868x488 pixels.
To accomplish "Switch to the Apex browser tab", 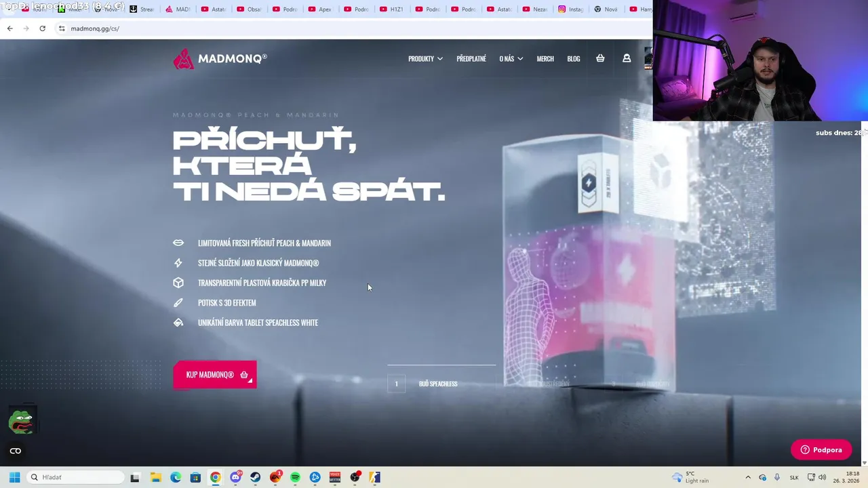I will click(x=321, y=9).
